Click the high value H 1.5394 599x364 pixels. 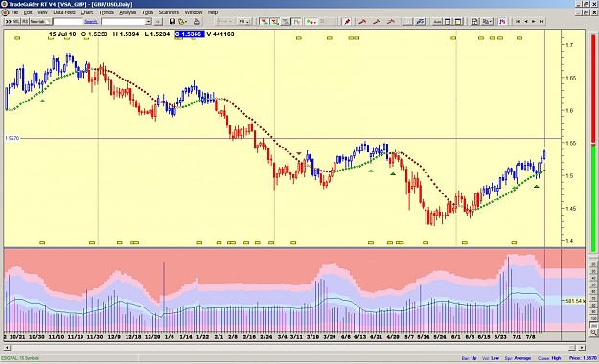[x=127, y=34]
